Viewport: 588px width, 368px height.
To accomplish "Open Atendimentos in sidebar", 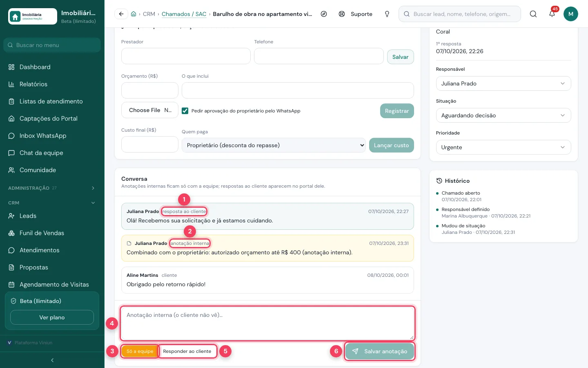I will (52, 250).
